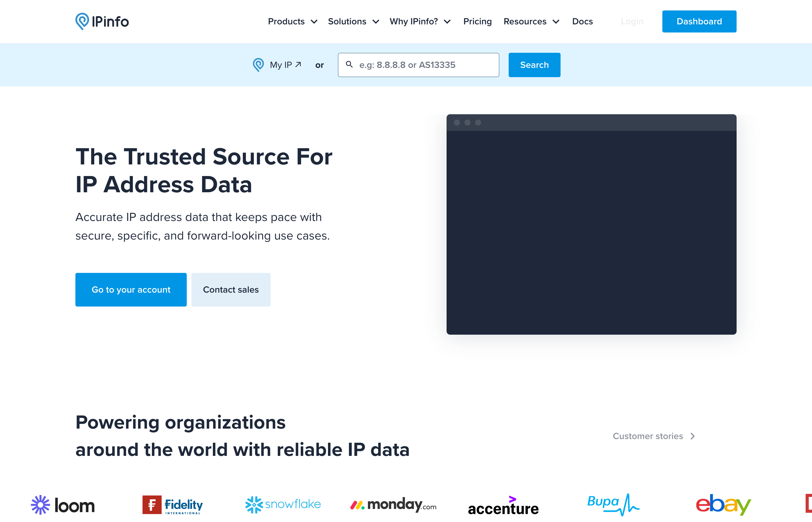The width and height of the screenshot is (812, 522).
Task: Click Go to your account button
Action: (x=131, y=289)
